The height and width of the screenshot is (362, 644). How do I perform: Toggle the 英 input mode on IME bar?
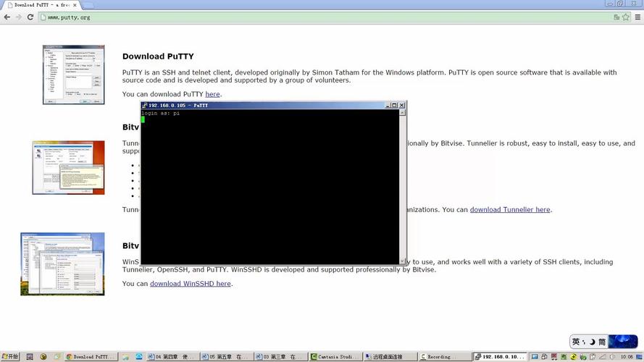tap(576, 342)
